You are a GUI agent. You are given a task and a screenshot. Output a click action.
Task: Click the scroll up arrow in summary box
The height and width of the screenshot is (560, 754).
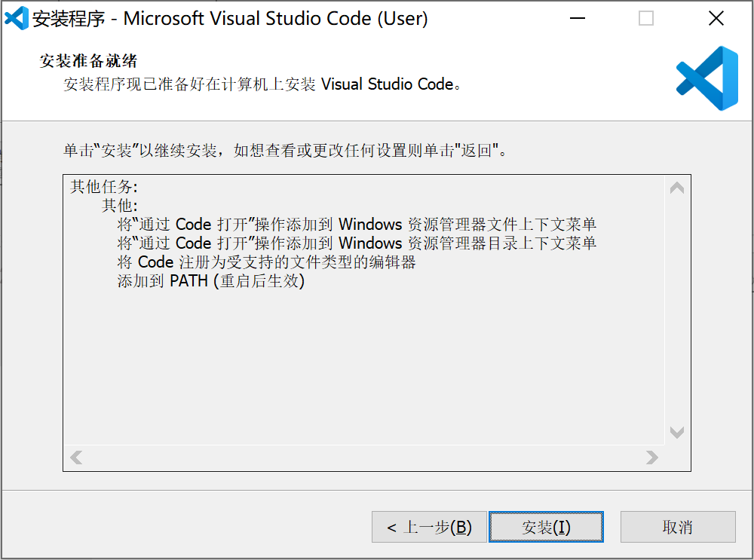[677, 188]
